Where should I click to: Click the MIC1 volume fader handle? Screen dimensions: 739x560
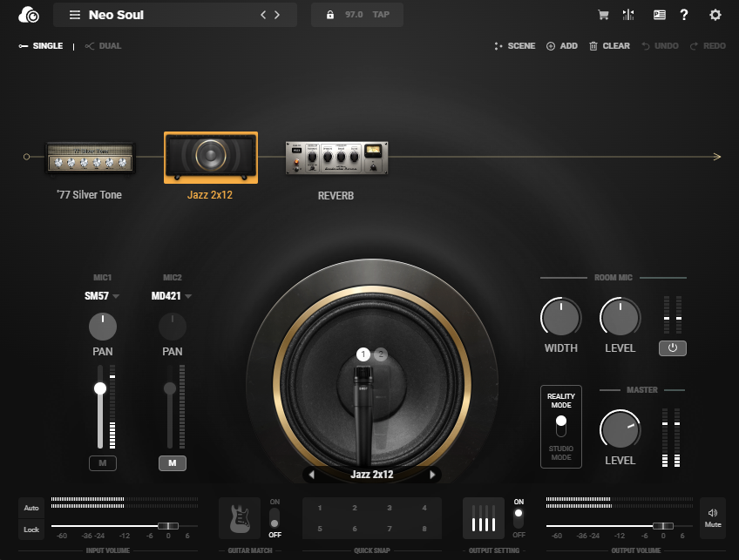click(x=100, y=388)
